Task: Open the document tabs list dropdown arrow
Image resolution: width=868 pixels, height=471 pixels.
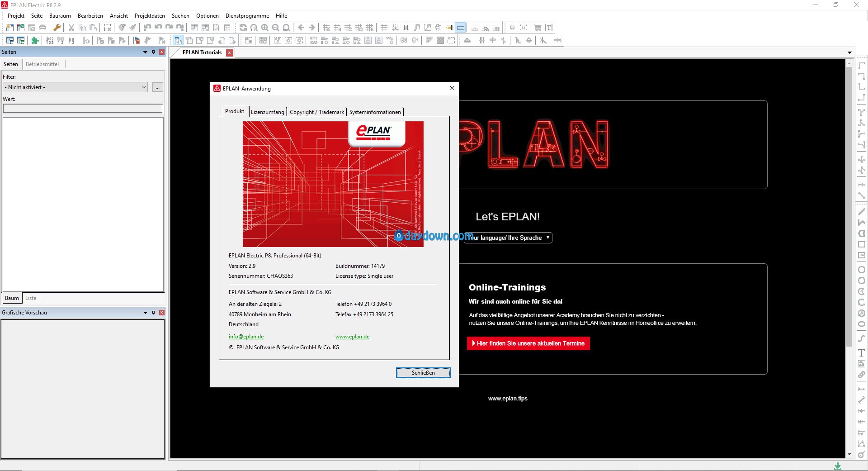Action: (849, 52)
